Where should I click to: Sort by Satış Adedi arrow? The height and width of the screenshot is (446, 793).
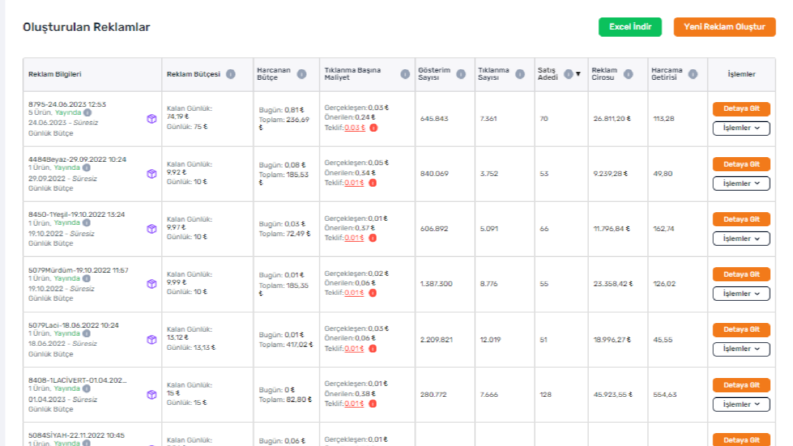pyautogui.click(x=578, y=74)
